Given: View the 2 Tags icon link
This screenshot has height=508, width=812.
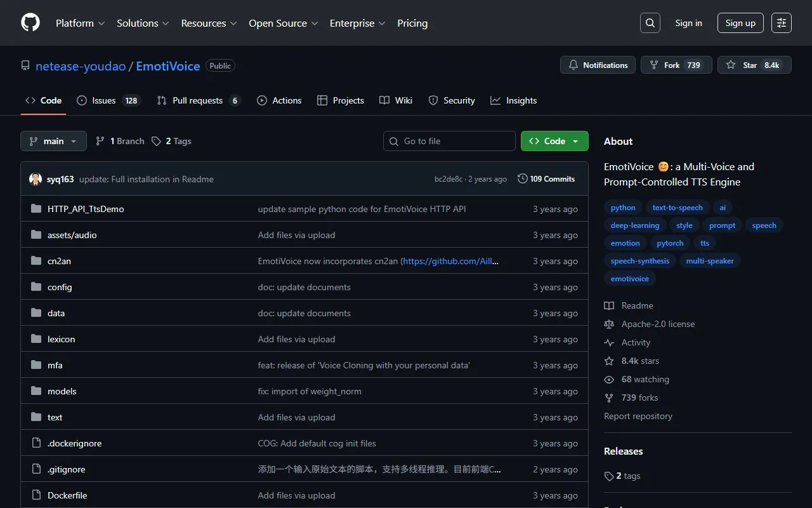Looking at the screenshot, I should coord(157,141).
